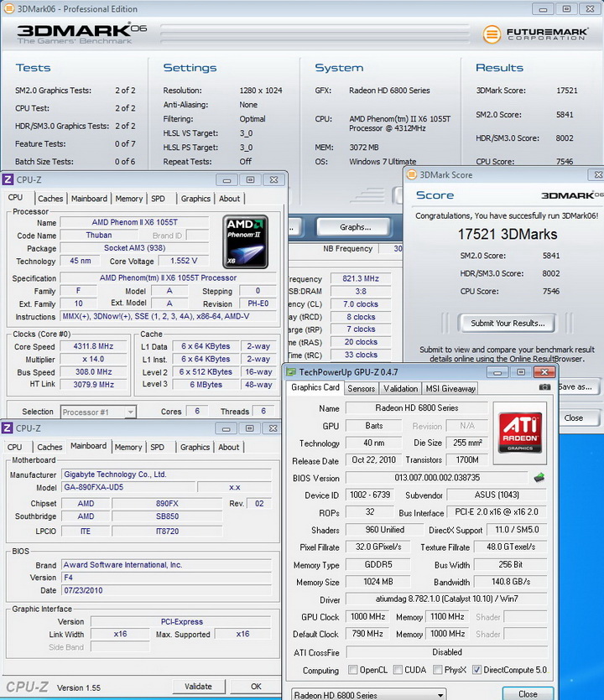This screenshot has height=700, width=604.
Task: Select the SPD tab in top CPU-Z
Action: click(159, 199)
